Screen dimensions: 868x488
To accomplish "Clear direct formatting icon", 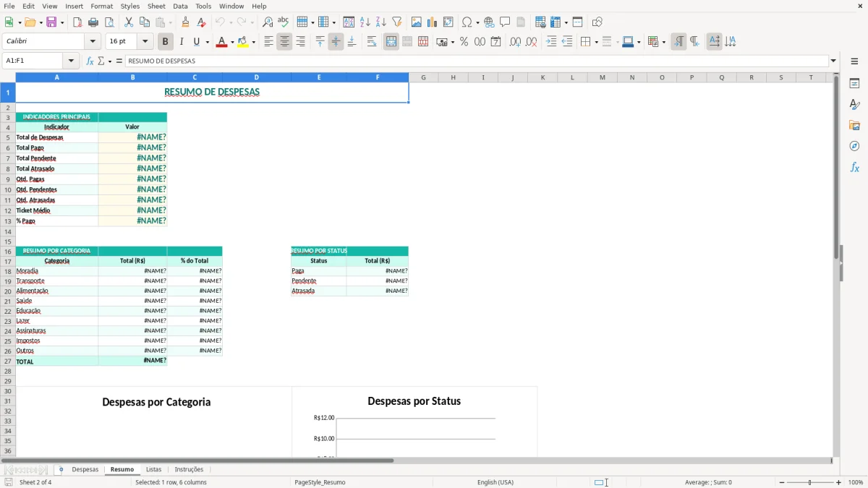I will pyautogui.click(x=202, y=22).
